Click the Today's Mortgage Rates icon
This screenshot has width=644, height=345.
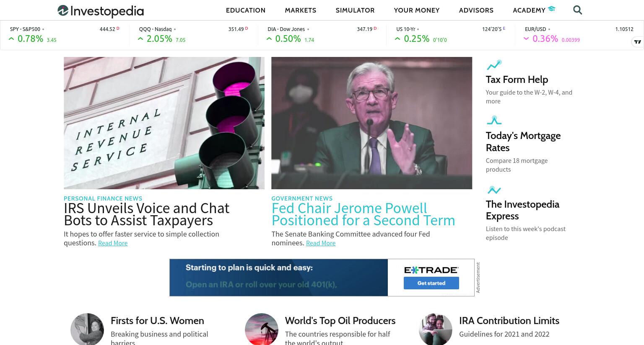click(x=494, y=121)
